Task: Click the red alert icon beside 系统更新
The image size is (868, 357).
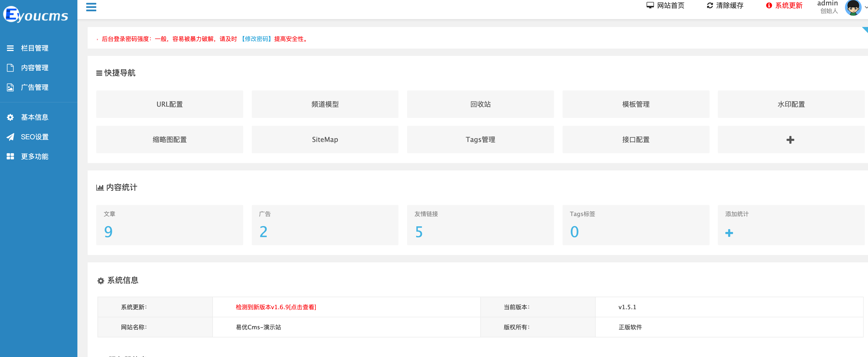Action: pos(769,5)
